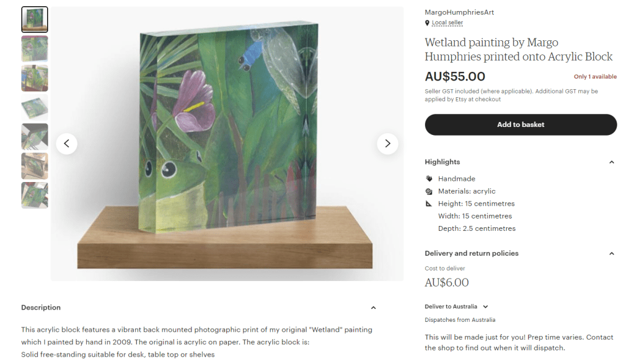The height and width of the screenshot is (364, 634).
Task: Click the Materials acrylic icon
Action: (429, 191)
